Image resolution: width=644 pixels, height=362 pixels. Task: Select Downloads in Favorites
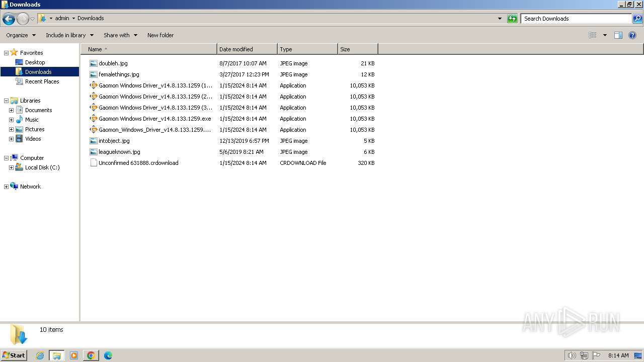pyautogui.click(x=38, y=72)
